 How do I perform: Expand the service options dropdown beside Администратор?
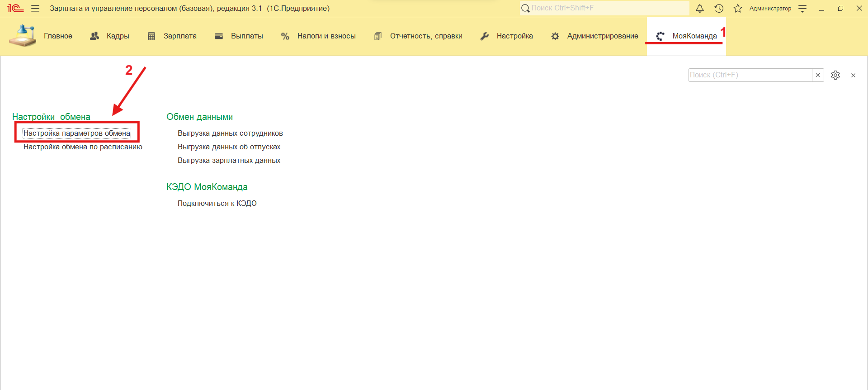(802, 9)
